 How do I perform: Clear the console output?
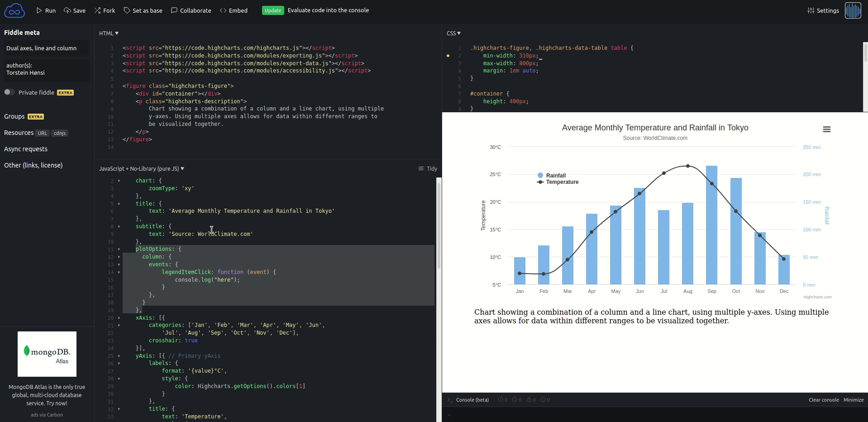[x=823, y=400]
